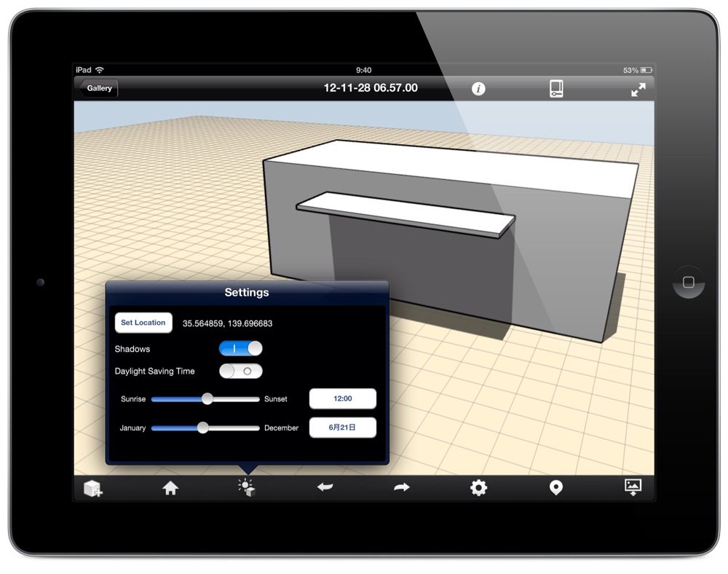Tap the sun and shadow settings icon
The height and width of the screenshot is (574, 728).
(x=247, y=488)
